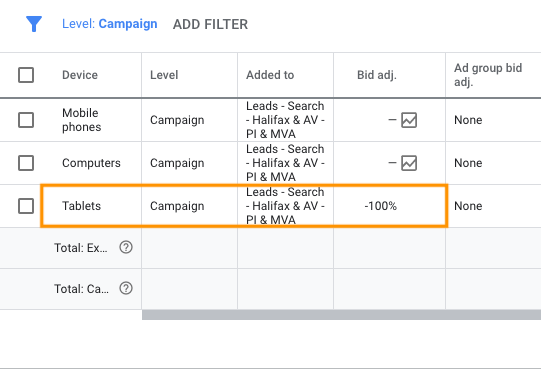Click the Total: Ex... row label

[81, 248]
